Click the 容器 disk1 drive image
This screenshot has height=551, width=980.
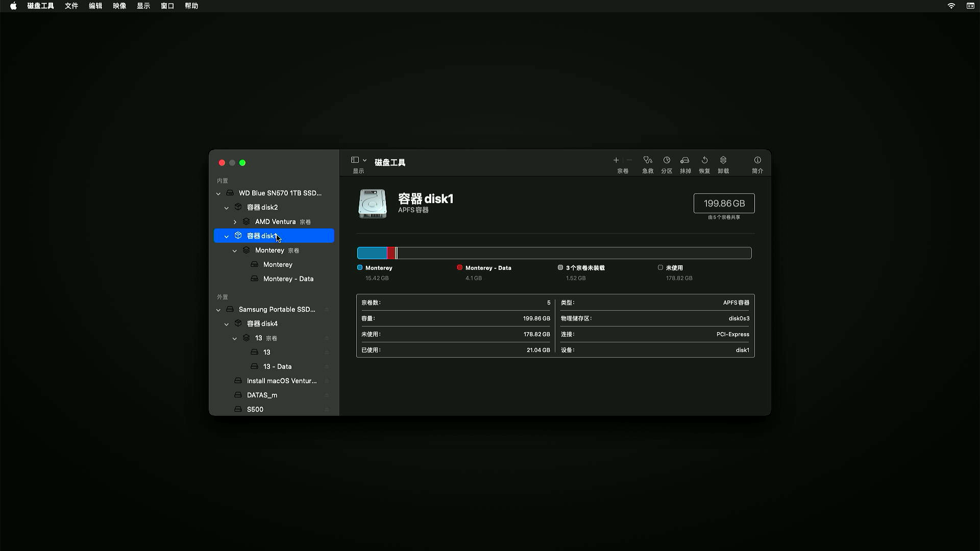pos(373,204)
